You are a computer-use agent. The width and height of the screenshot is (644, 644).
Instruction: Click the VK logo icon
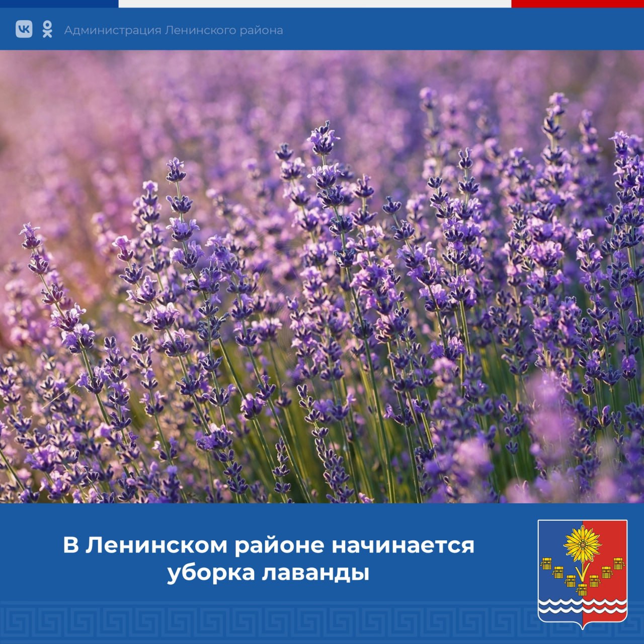click(24, 29)
